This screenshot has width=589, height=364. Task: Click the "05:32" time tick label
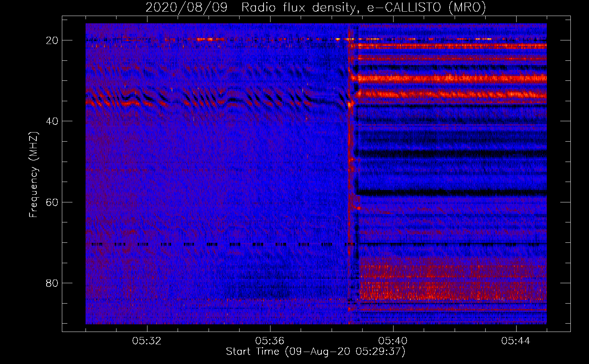[x=147, y=341]
